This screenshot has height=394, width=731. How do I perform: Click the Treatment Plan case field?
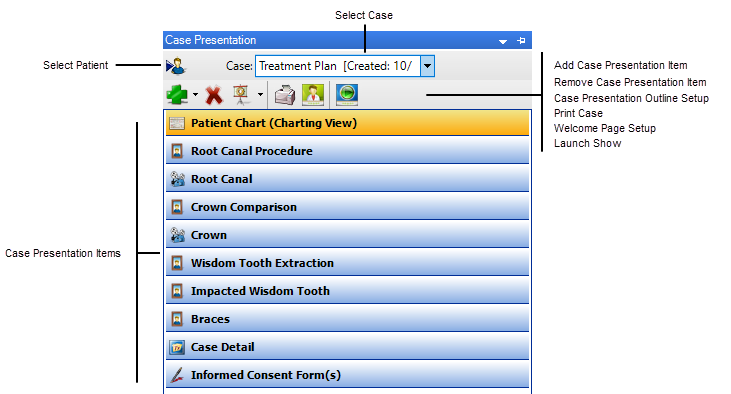coord(338,66)
